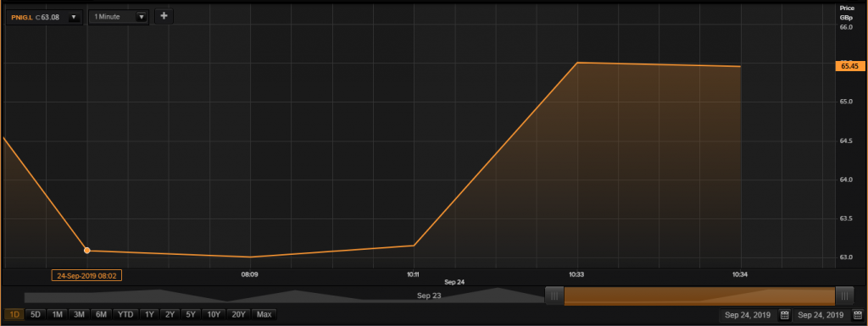Show the Max time range
This screenshot has width=868, height=326.
(x=264, y=315)
